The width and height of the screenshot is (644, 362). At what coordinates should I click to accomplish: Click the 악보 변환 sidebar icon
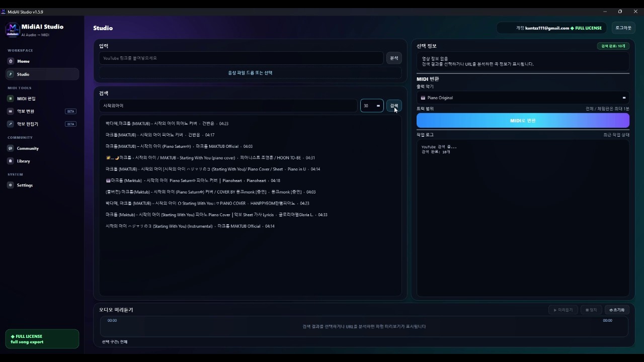[x=11, y=111]
